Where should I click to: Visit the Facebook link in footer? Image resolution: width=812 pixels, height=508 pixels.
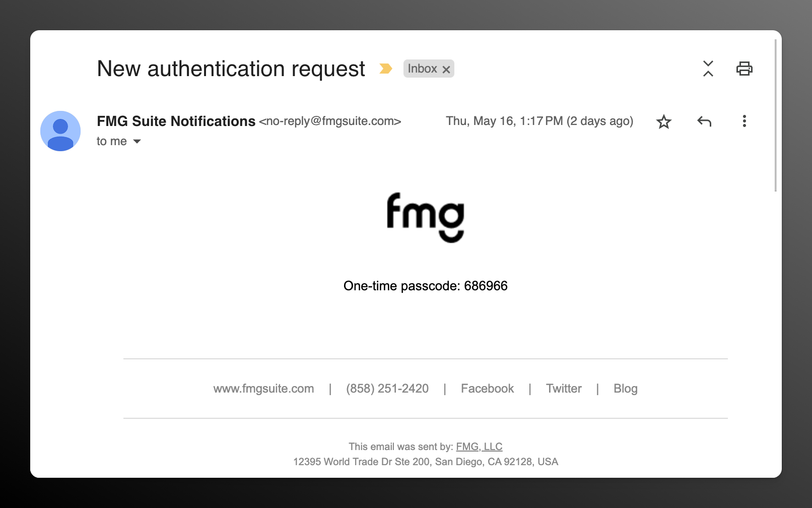(x=487, y=389)
